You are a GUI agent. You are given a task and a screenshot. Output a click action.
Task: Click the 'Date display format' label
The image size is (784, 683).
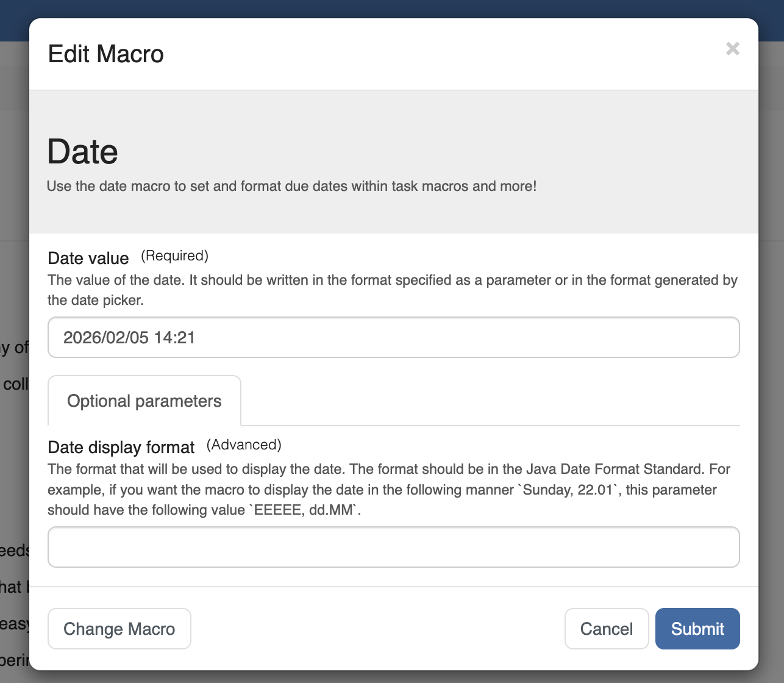121,447
